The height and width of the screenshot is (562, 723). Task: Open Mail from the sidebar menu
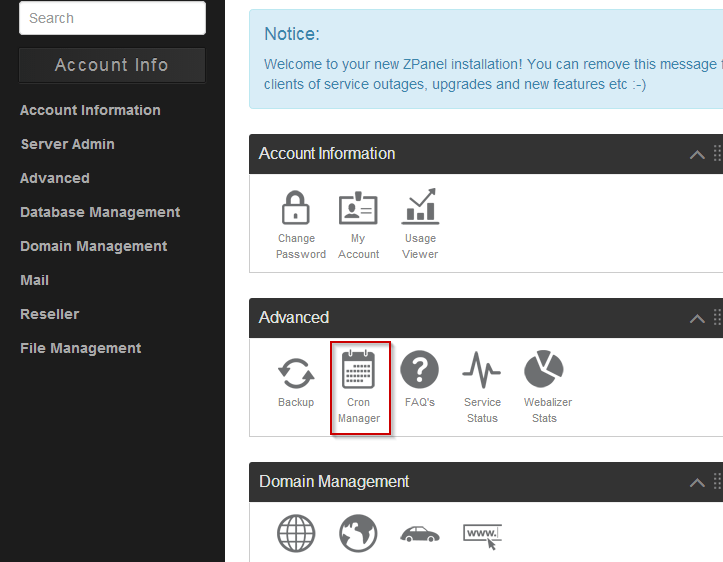coord(34,280)
